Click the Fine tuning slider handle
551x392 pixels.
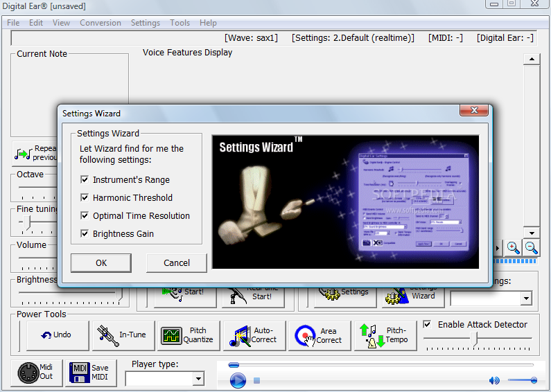(x=27, y=222)
